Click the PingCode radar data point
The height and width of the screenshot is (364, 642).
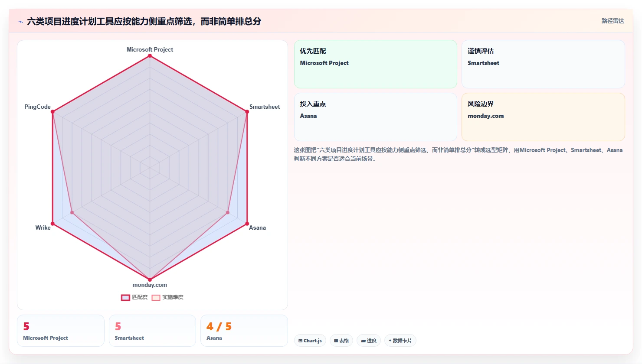(53, 112)
